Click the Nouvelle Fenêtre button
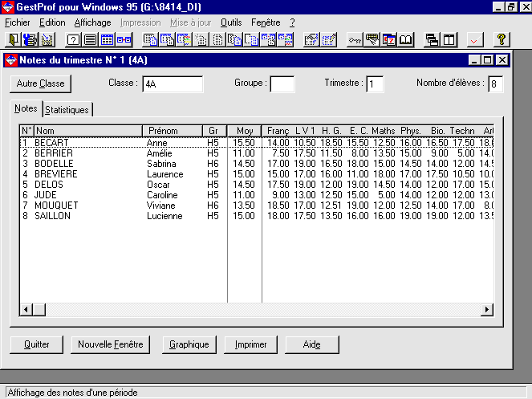This screenshot has width=532, height=399. 110,344
